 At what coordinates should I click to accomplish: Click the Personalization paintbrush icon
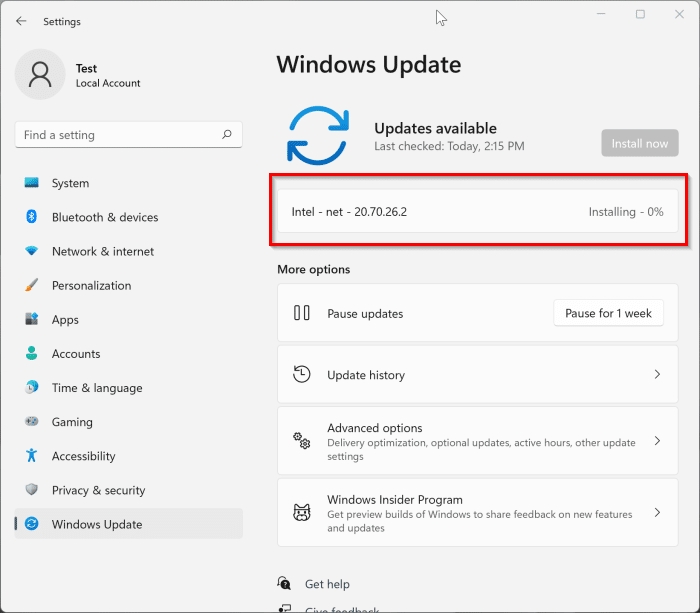pos(32,285)
